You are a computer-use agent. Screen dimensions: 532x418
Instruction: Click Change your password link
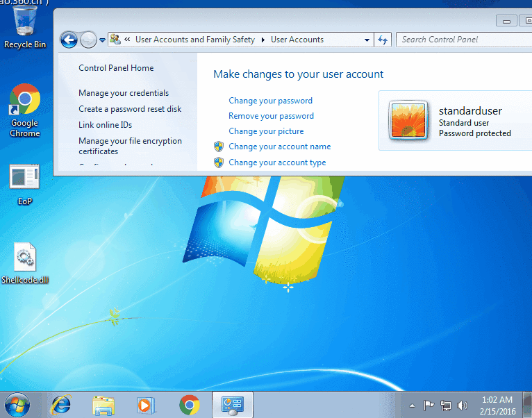(270, 101)
